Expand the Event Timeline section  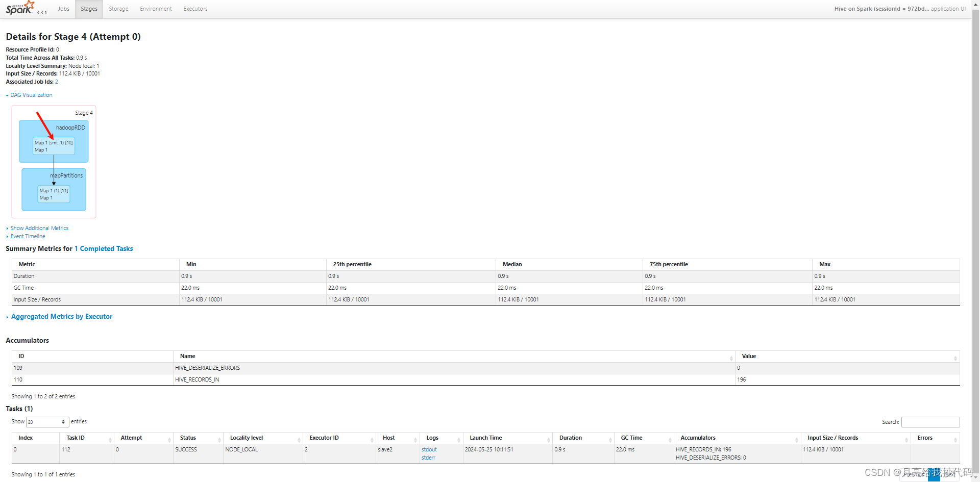[28, 236]
